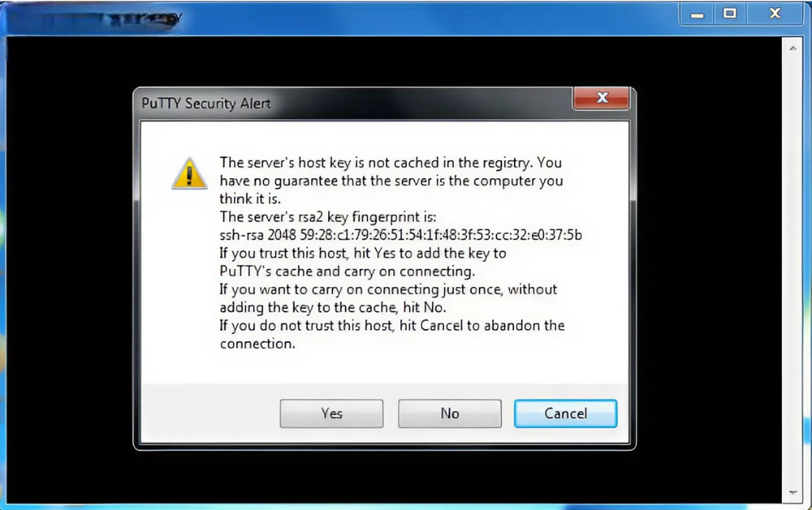Click the terminal scrollbar down arrow

(x=793, y=493)
